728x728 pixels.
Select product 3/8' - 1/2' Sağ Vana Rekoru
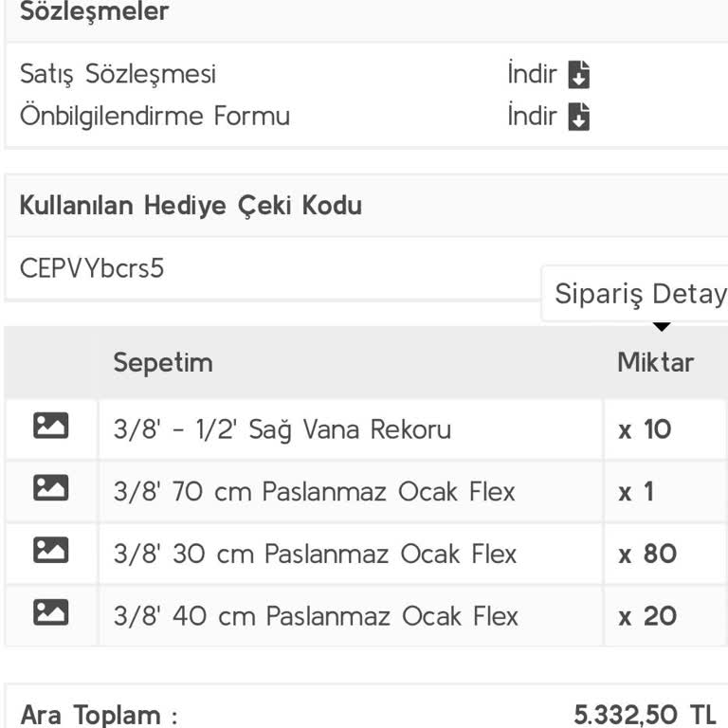(x=282, y=429)
